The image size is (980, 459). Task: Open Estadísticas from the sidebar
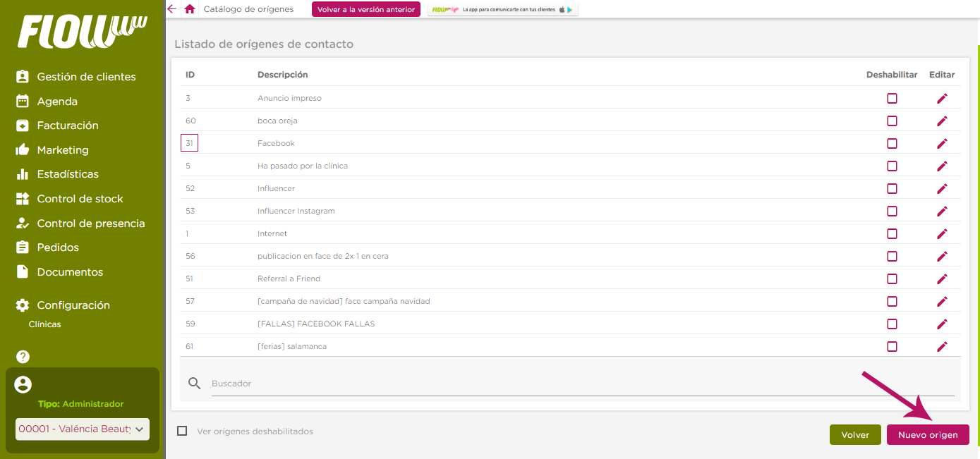(68, 173)
